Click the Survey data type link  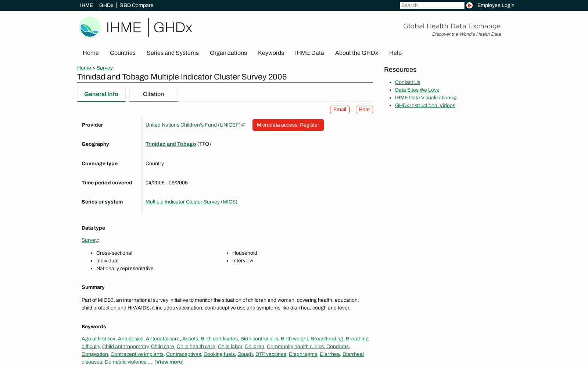click(90, 240)
